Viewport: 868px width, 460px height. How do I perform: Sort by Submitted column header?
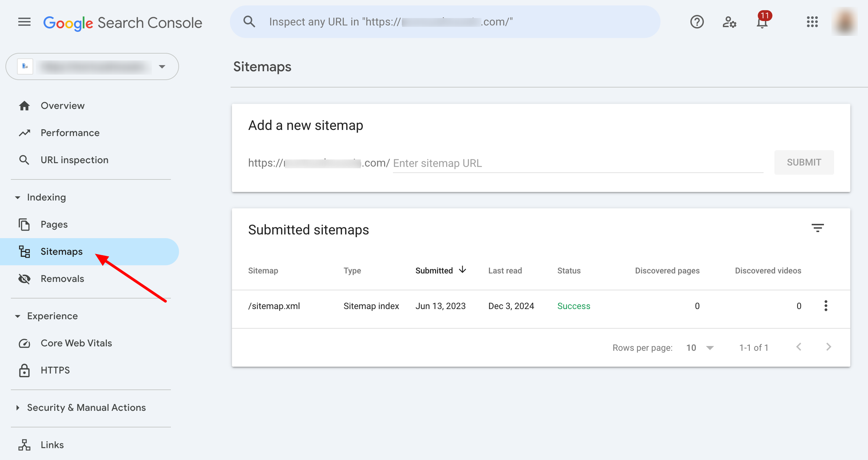434,271
